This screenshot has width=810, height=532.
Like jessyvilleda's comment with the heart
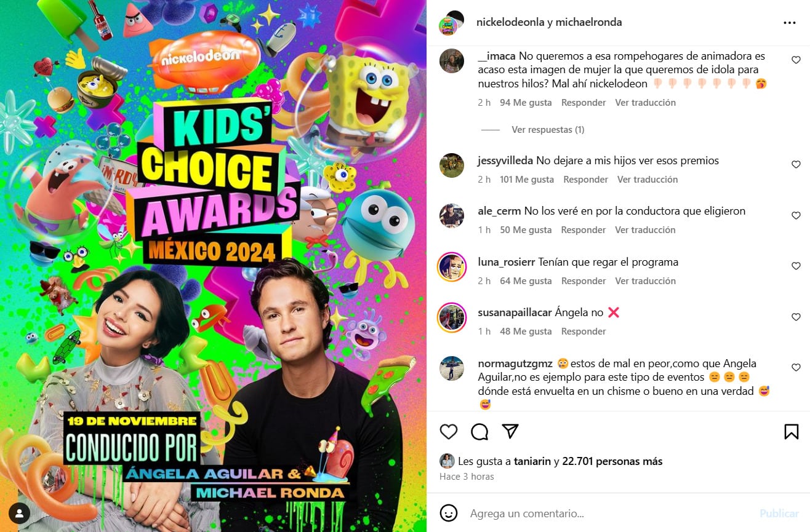[796, 165]
